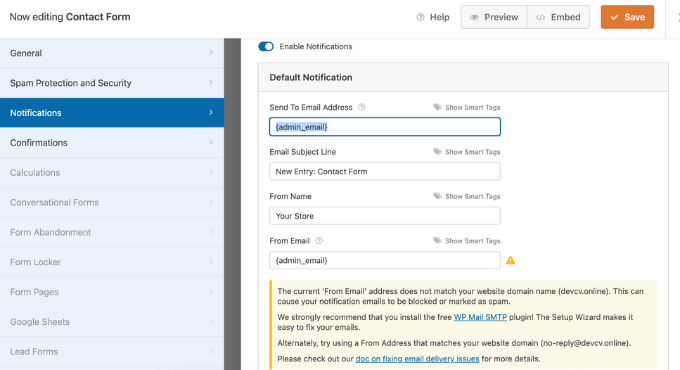Image resolution: width=680 pixels, height=370 pixels.
Task: Open the Form Pages section
Action: click(112, 292)
